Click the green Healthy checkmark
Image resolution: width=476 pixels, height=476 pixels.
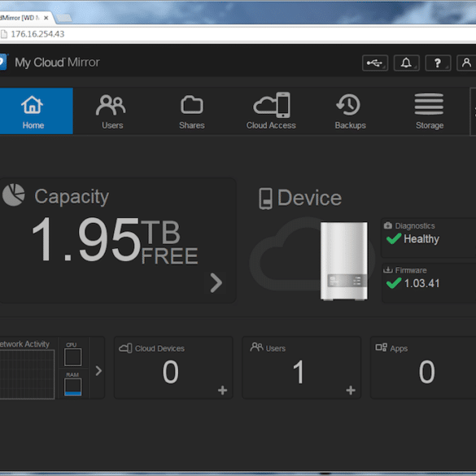394,238
